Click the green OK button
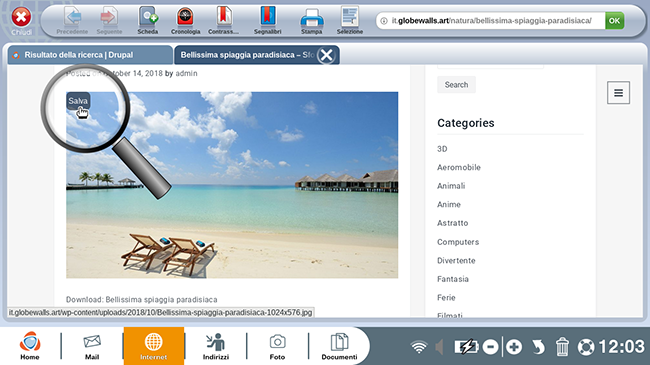The height and width of the screenshot is (365, 650). click(x=614, y=21)
